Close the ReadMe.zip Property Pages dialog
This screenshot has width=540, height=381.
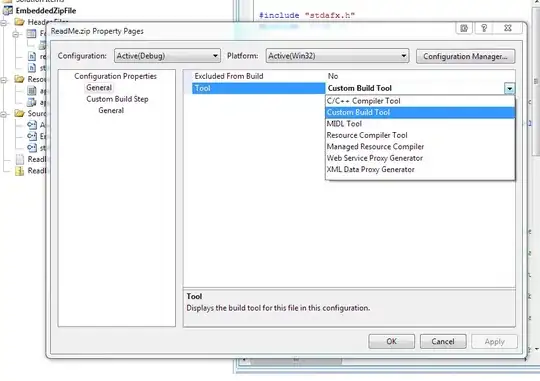(x=508, y=28)
